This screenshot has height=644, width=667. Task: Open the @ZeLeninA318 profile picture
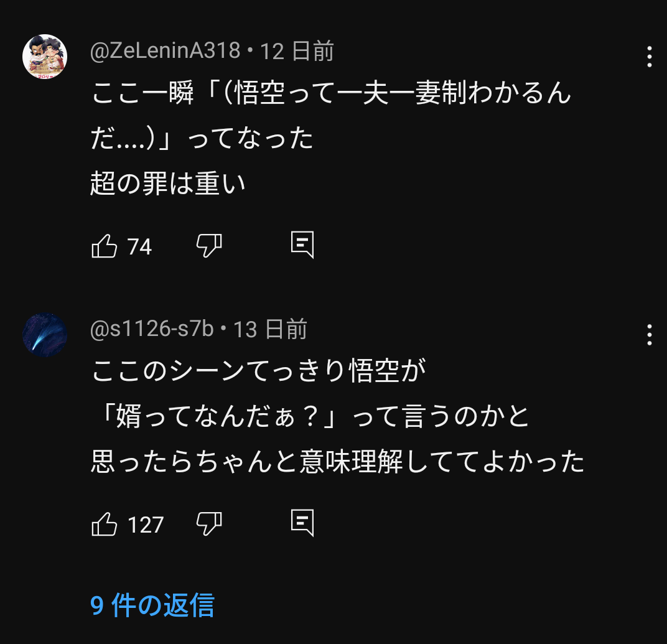(x=45, y=57)
